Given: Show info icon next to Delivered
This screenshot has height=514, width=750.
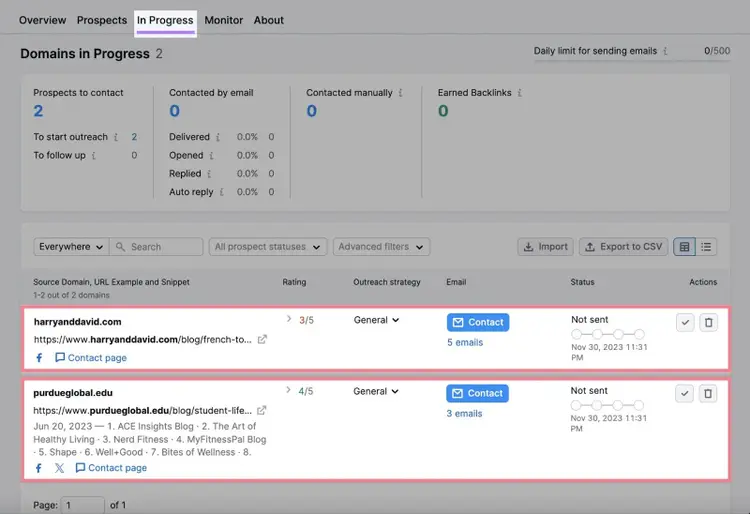Looking at the screenshot, I should click(218, 137).
